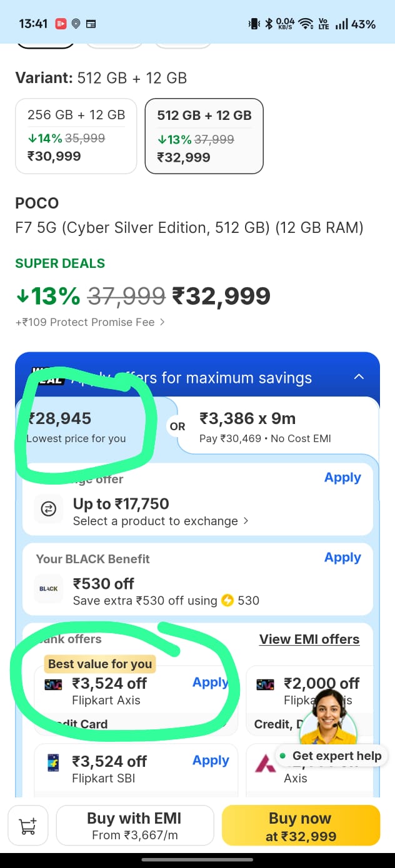This screenshot has height=868, width=395.
Task: Tap the Flipkart SBI card icon
Action: coord(54,762)
